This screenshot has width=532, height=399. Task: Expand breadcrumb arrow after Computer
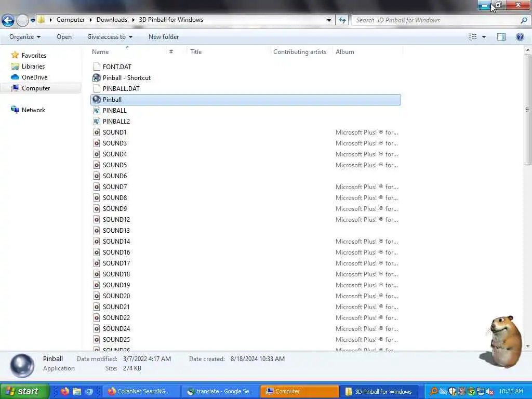[x=90, y=20]
